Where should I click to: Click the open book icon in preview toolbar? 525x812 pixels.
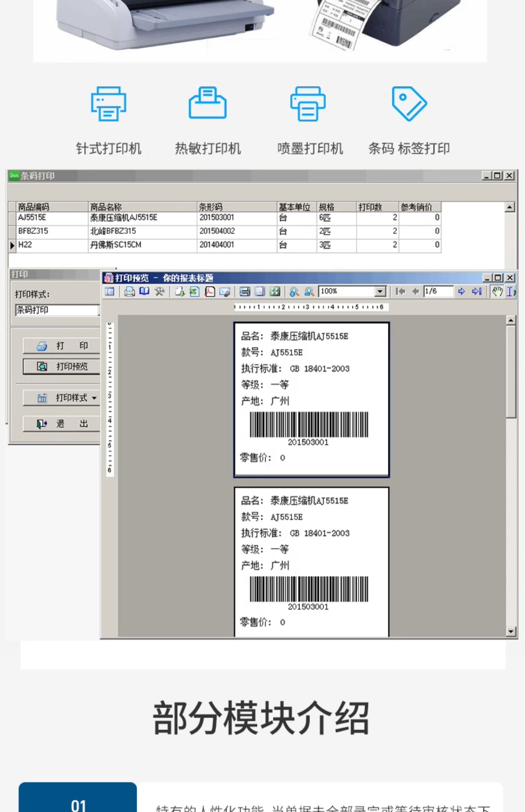(144, 291)
